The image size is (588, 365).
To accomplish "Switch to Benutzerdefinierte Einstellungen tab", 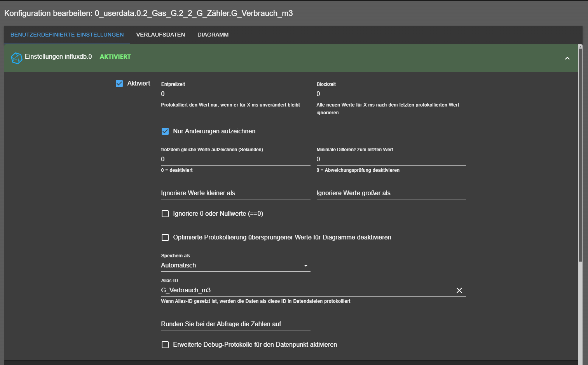I will click(x=67, y=35).
